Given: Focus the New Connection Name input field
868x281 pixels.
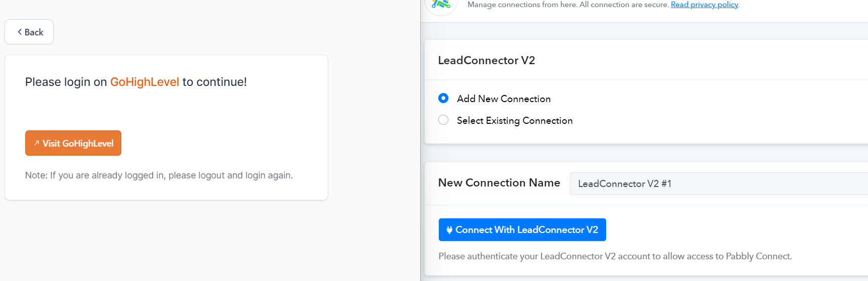Looking at the screenshot, I should [x=718, y=183].
